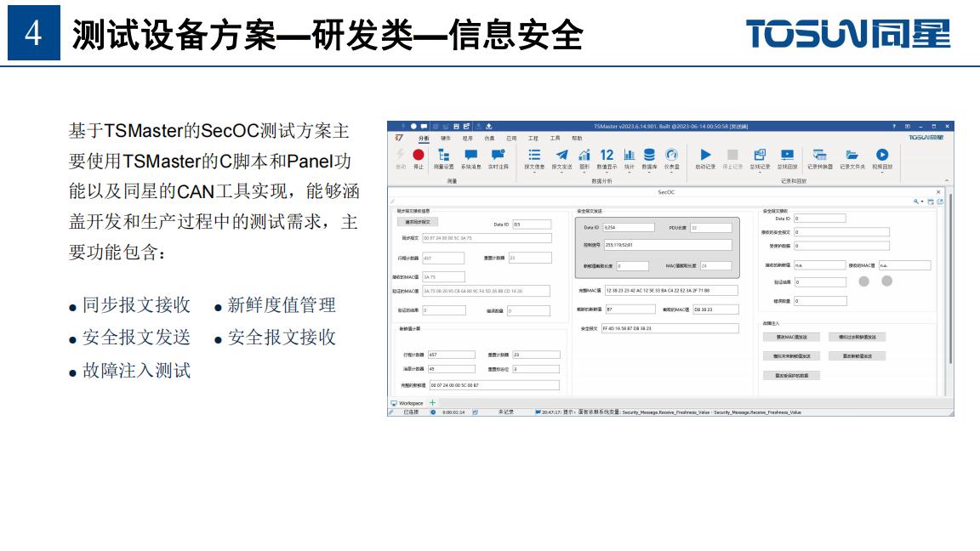The width and height of the screenshot is (980, 551).
Task: Expand dropdown arrow under 图形
Action: point(584,173)
